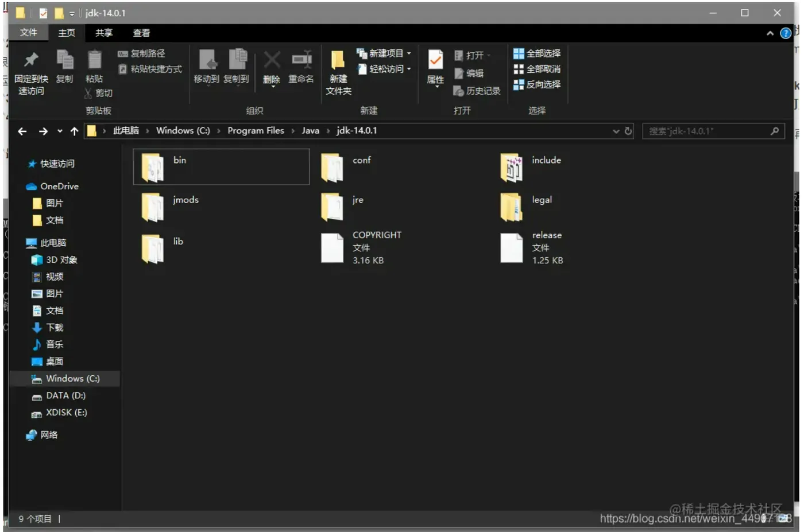Viewport: 804px width, 532px height.
Task: Switch to the View (查看) tab
Action: click(x=141, y=33)
